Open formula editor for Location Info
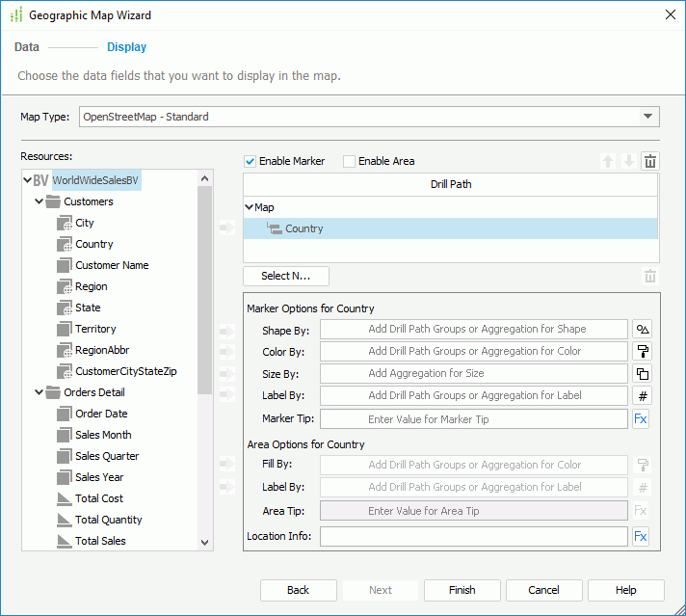The height and width of the screenshot is (616, 686). tap(641, 536)
